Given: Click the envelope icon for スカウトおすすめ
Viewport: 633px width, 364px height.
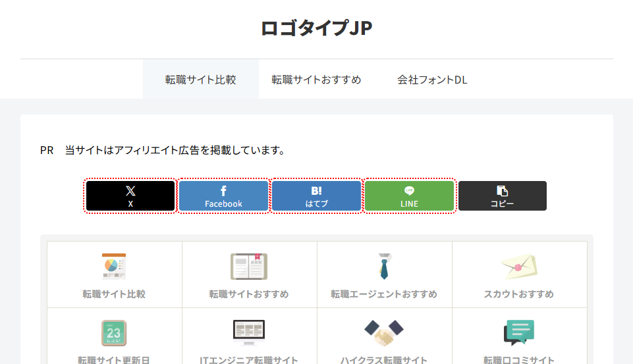Looking at the screenshot, I should point(519,267).
